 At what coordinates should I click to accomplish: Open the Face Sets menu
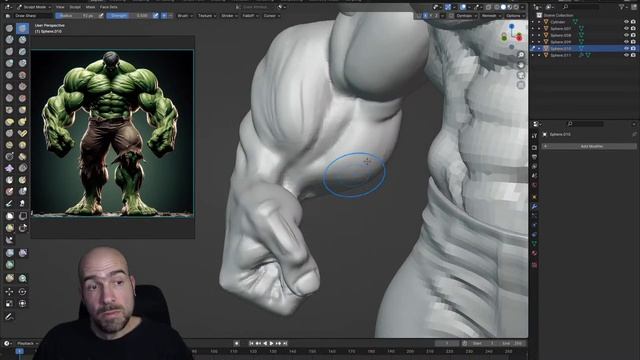(109, 7)
